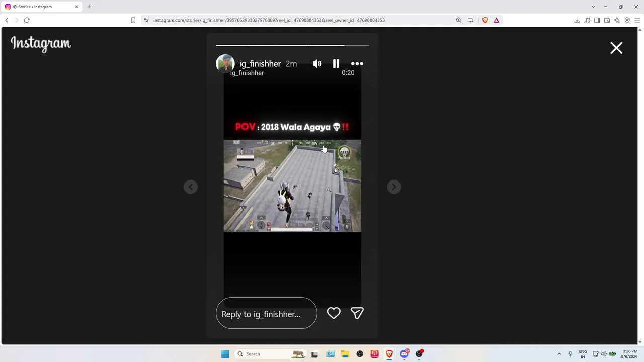644x362 pixels.
Task: Go forward in the browser
Action: point(17,20)
